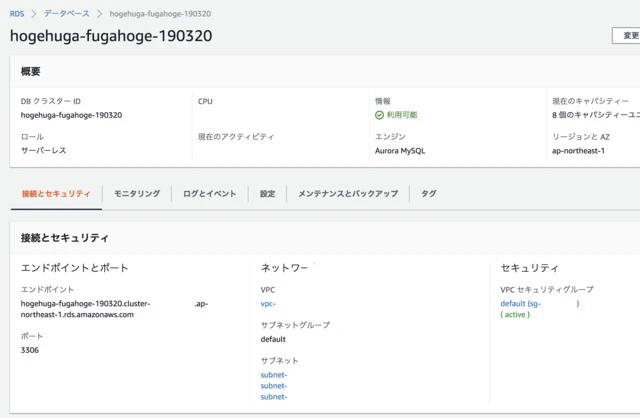Click the ap-northeast-1 region value
The image size is (640, 418).
578,151
